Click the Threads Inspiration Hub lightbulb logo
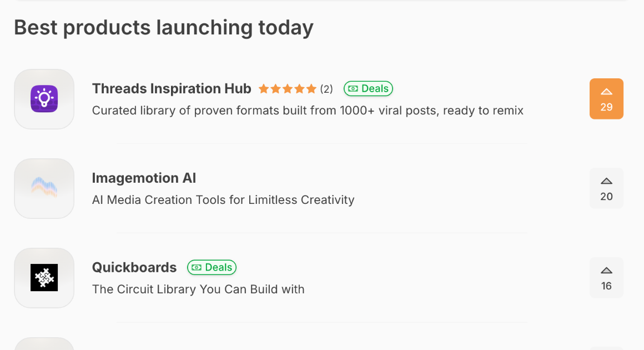The image size is (644, 350). coord(44,99)
